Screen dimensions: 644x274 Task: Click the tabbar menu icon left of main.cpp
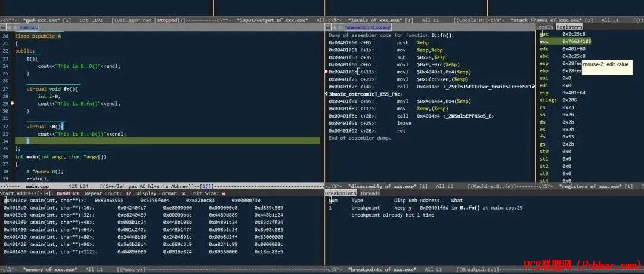3,27
